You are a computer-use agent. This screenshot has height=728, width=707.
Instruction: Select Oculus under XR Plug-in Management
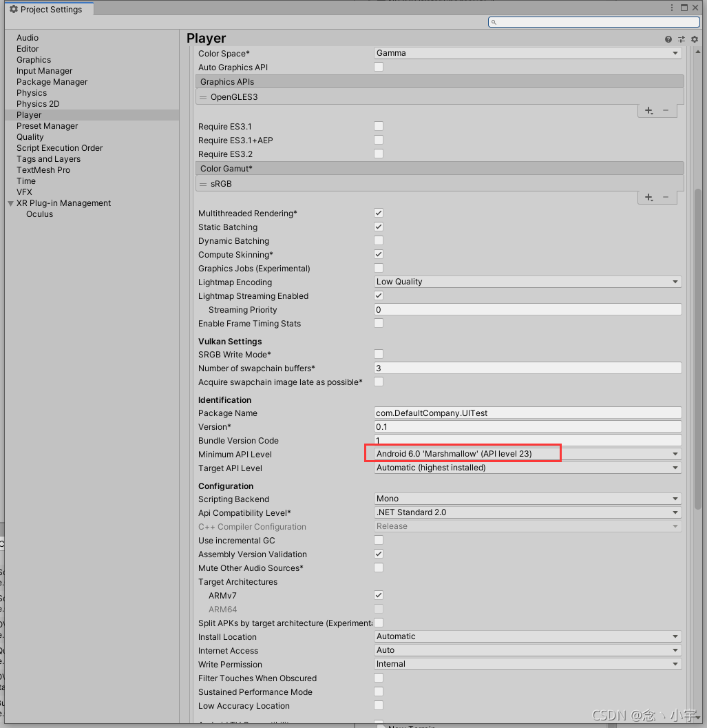[39, 214]
